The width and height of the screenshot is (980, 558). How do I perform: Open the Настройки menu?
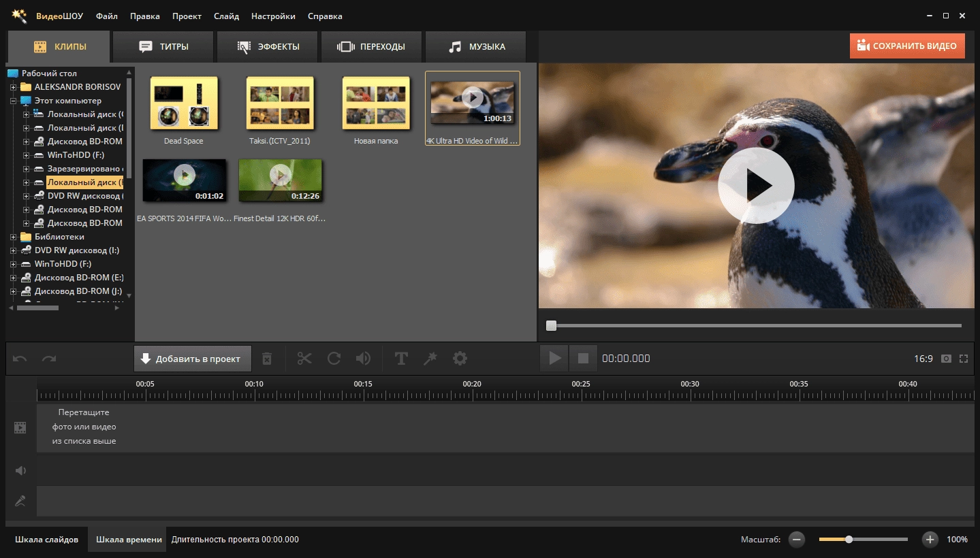point(273,16)
